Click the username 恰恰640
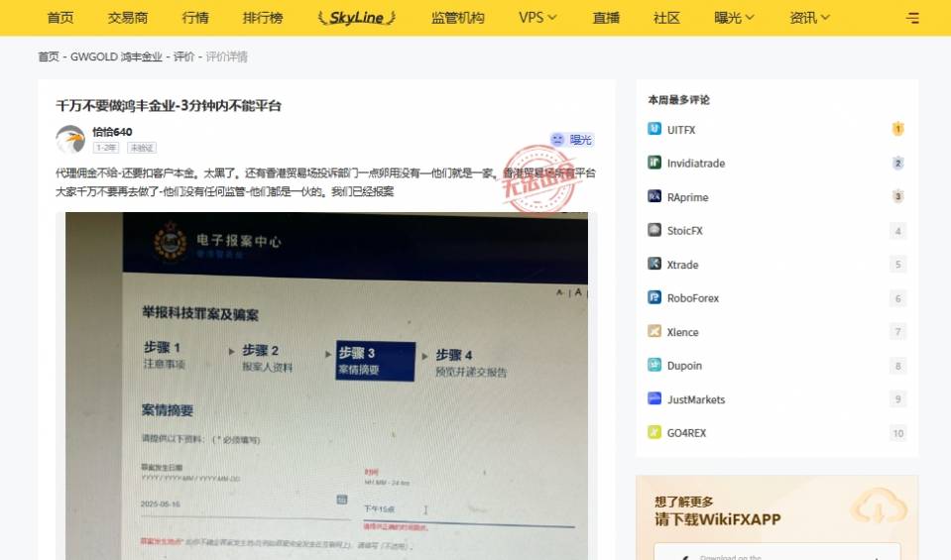This screenshot has height=560, width=951. coord(112,132)
